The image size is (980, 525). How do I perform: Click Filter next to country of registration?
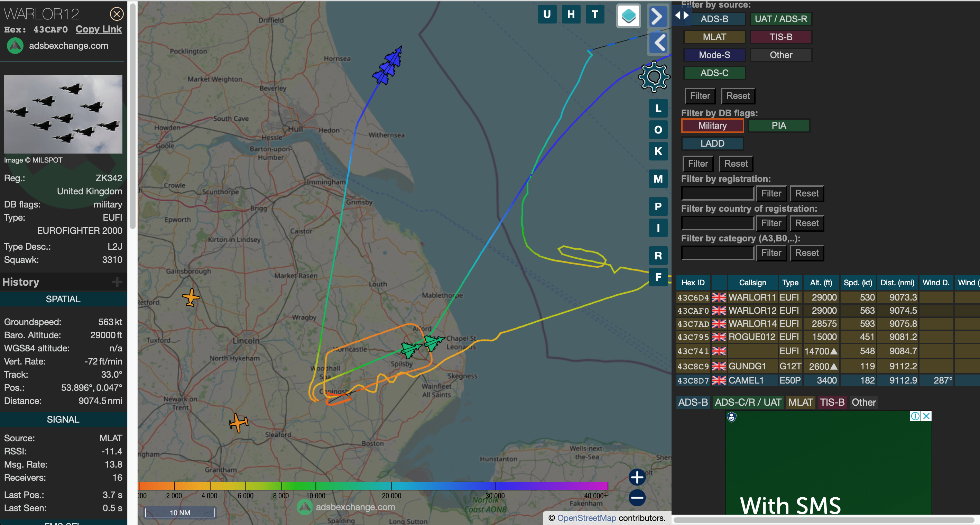click(771, 223)
